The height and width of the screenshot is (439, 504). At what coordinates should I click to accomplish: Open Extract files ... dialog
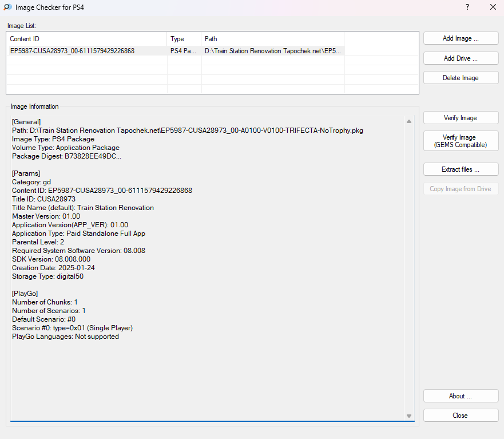click(461, 169)
